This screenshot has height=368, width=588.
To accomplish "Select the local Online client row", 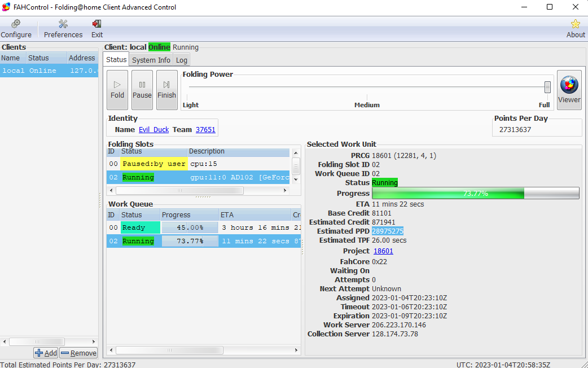I will (x=49, y=71).
